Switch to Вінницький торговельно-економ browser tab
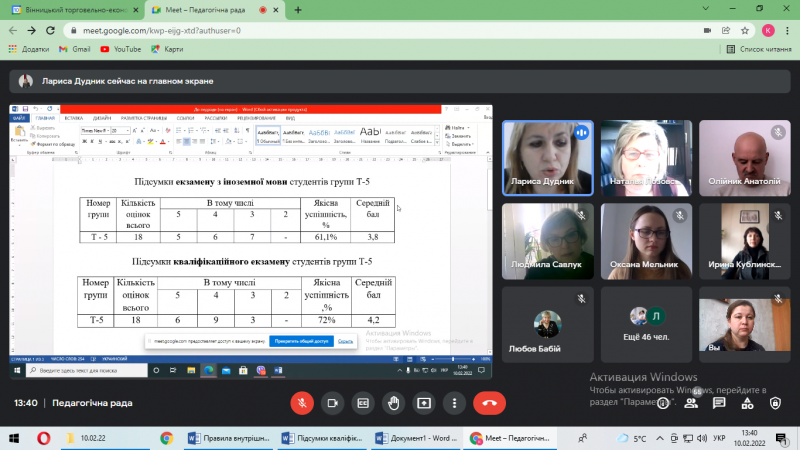The image size is (800, 450). click(76, 10)
